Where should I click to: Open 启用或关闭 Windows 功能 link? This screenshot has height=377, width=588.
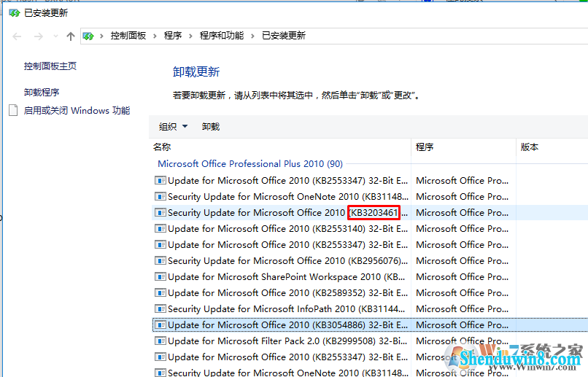[x=77, y=111]
